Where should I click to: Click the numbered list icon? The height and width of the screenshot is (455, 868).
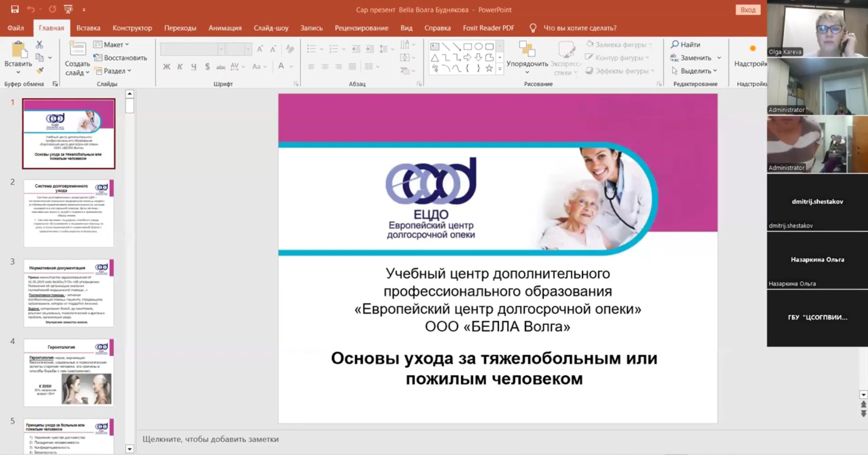[334, 49]
